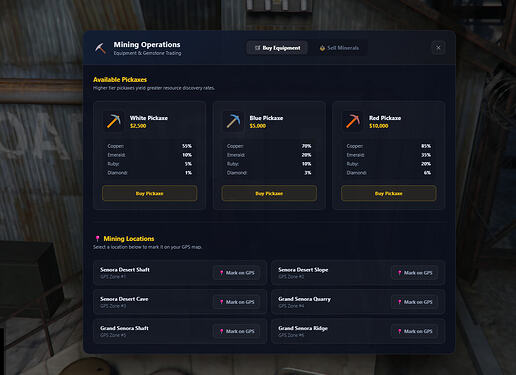Click the Red Pickaxe icon
This screenshot has width=516, height=375.
pyautogui.click(x=353, y=121)
